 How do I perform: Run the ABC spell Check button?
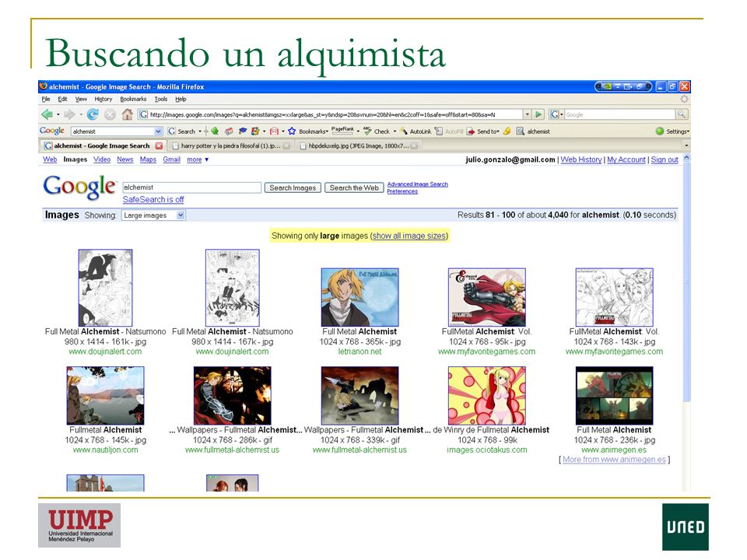click(377, 131)
